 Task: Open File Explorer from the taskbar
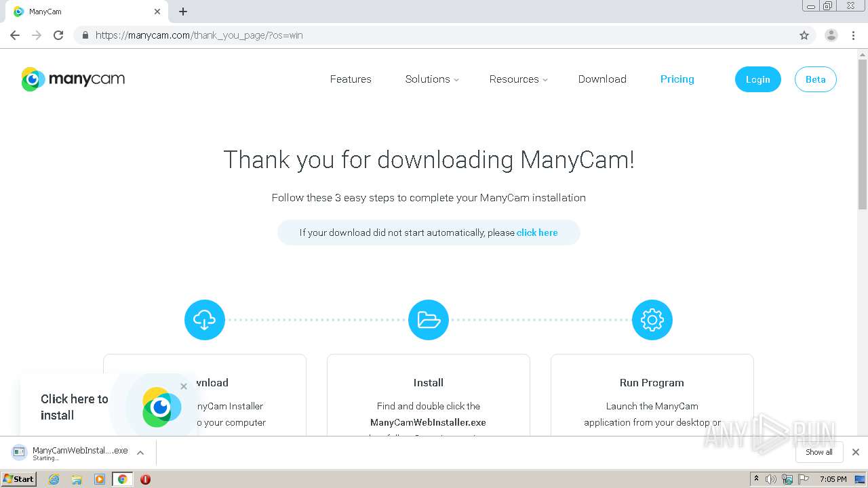coord(77,479)
